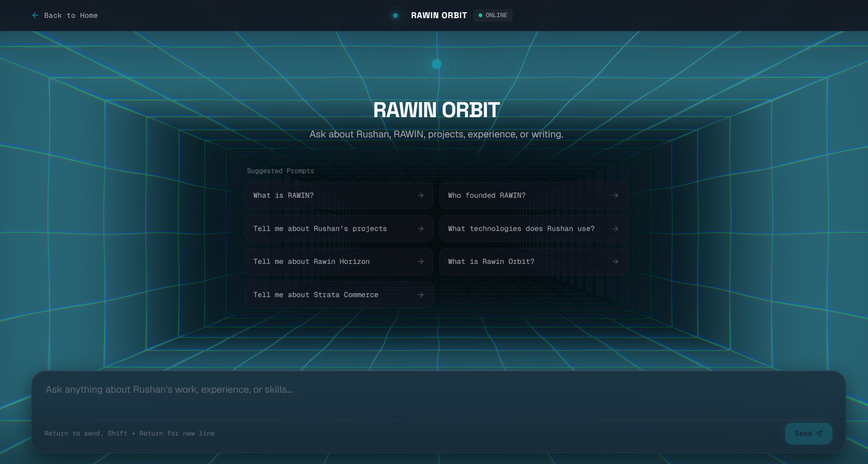
Task: Click the orb logo in the header
Action: pyautogui.click(x=395, y=15)
